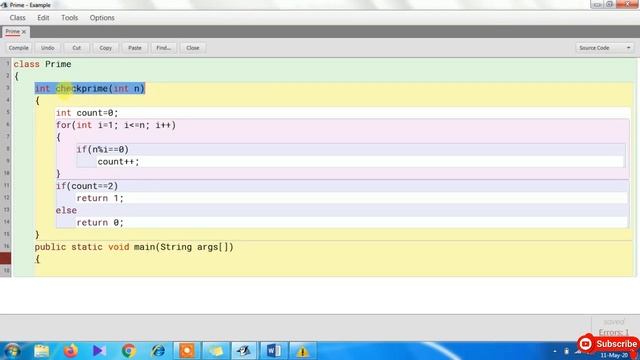The image size is (640, 360).
Task: Click the Cut button
Action: coord(77,48)
